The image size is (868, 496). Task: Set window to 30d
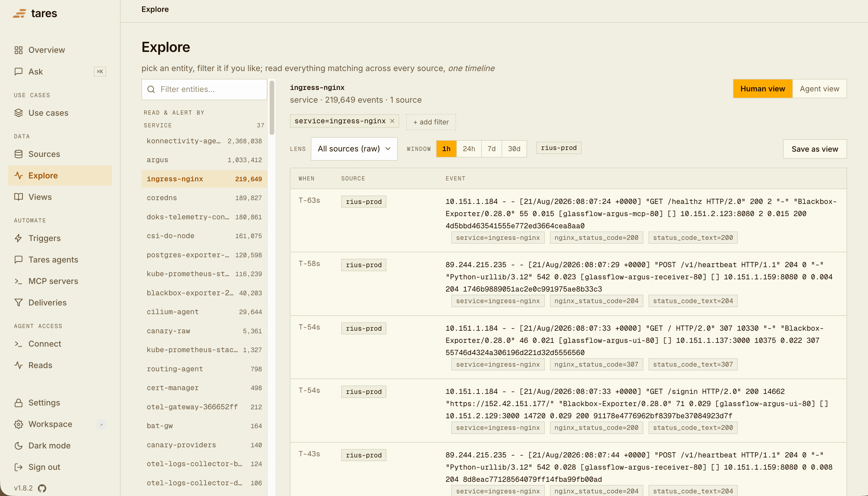click(514, 149)
